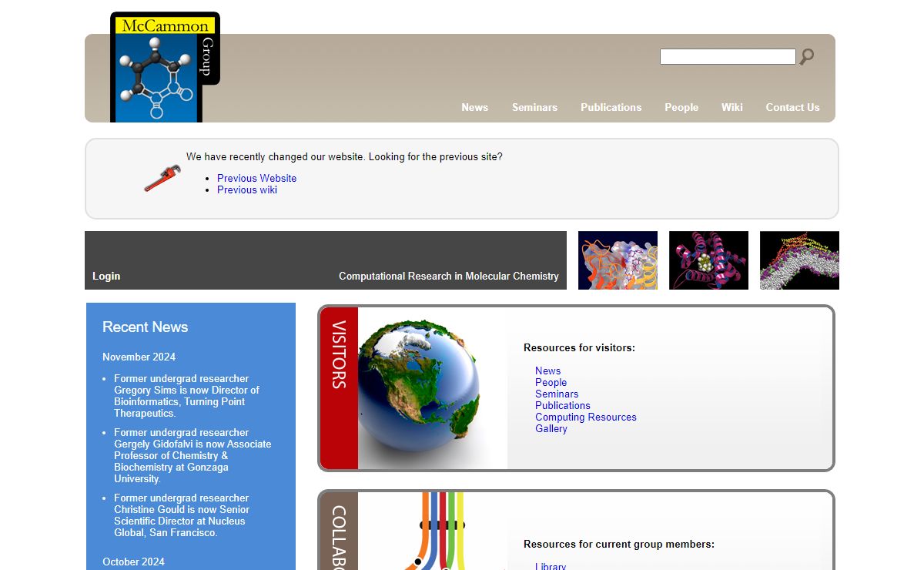Open the Contact Us navigation item
Image resolution: width=924 pixels, height=570 pixels.
pos(792,107)
